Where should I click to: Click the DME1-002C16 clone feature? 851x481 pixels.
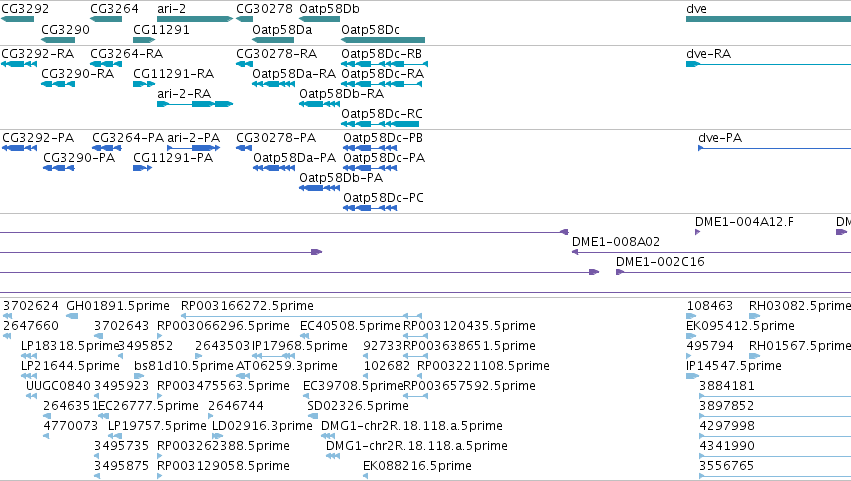point(733,272)
